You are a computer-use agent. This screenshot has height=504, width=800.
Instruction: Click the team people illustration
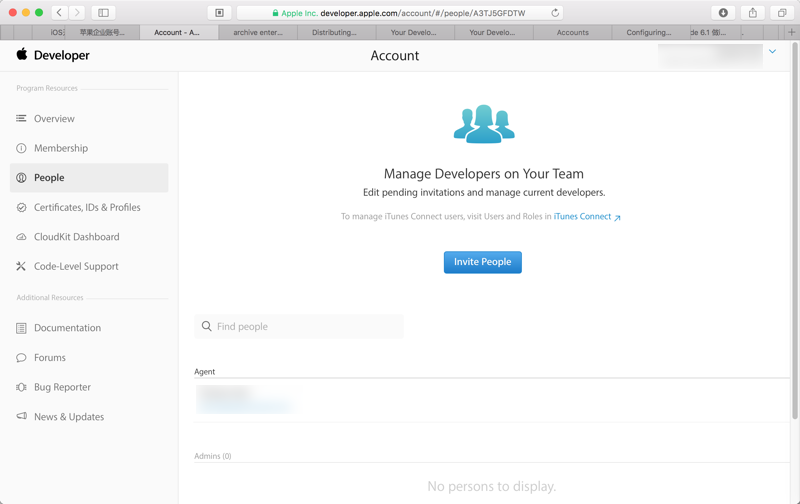tap(484, 124)
